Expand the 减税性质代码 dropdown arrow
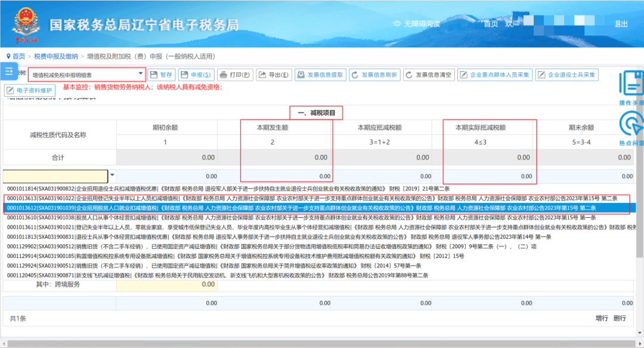 pyautogui.click(x=112, y=175)
